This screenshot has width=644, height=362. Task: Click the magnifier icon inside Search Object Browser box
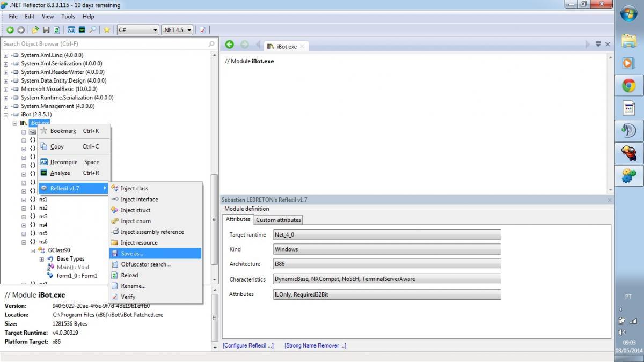coord(211,44)
